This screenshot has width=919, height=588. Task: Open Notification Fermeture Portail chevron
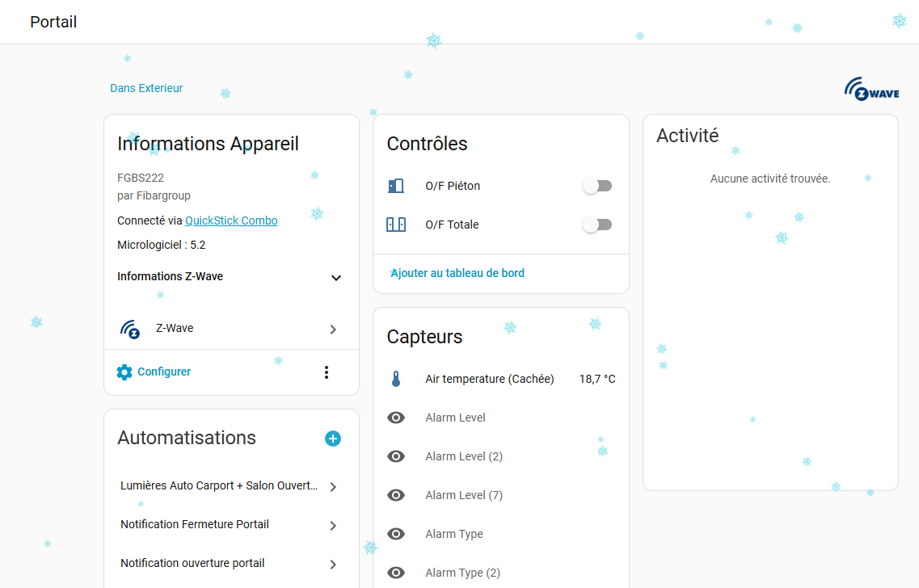pyautogui.click(x=333, y=526)
